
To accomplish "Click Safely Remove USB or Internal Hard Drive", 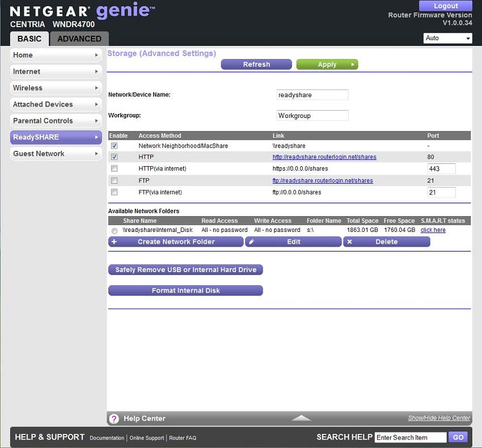I will click(185, 270).
